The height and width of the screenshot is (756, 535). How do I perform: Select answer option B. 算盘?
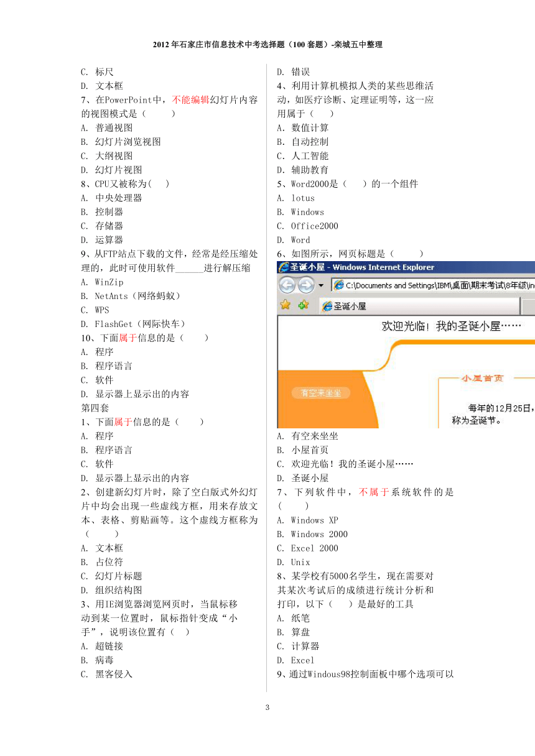(294, 632)
